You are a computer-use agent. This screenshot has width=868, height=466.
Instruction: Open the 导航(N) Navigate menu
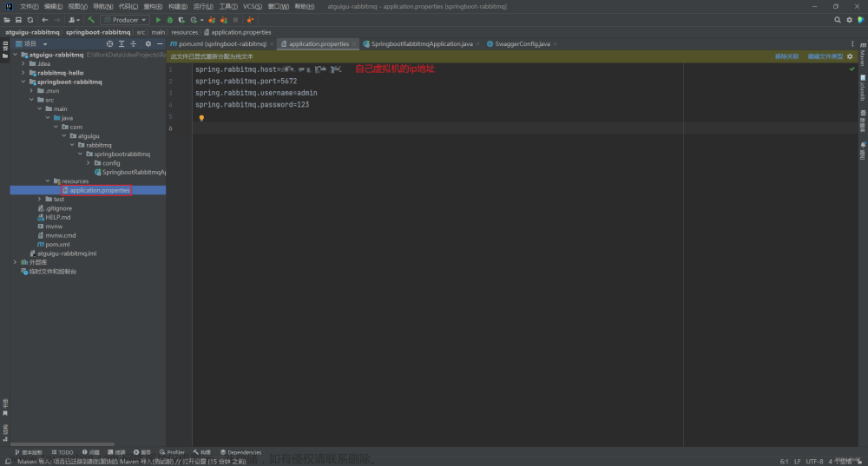(103, 7)
